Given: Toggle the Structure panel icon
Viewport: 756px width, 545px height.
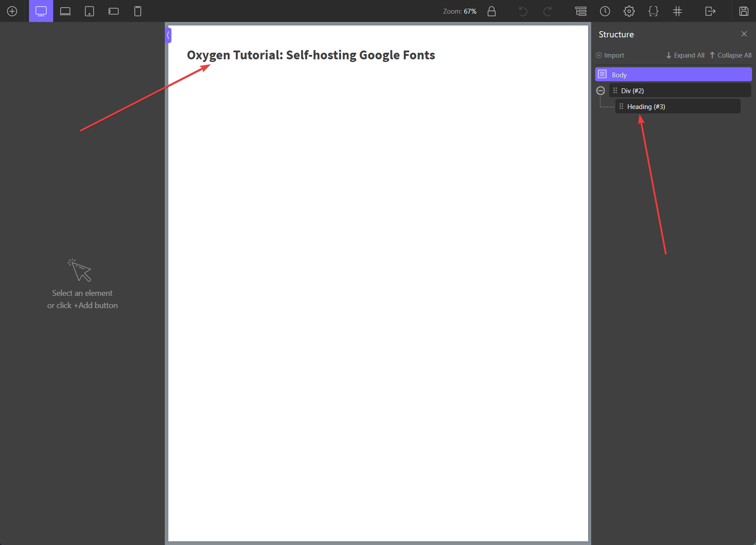Looking at the screenshot, I should click(x=581, y=11).
